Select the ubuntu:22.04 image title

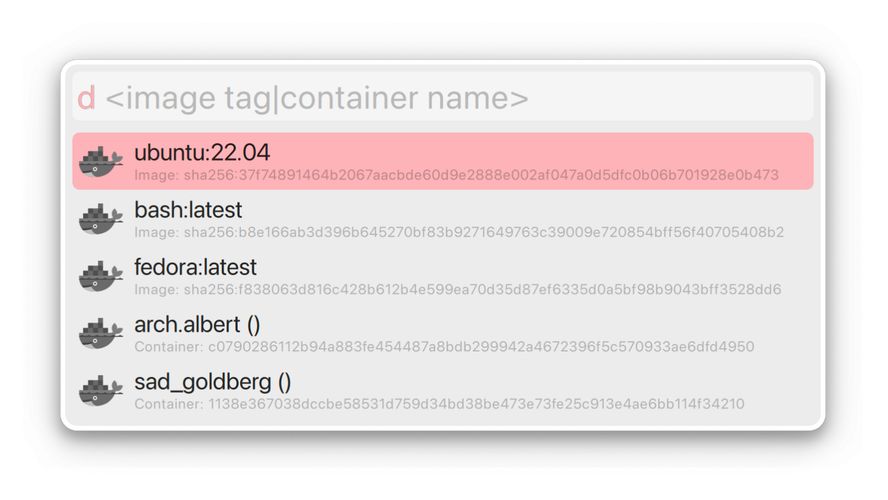[202, 152]
